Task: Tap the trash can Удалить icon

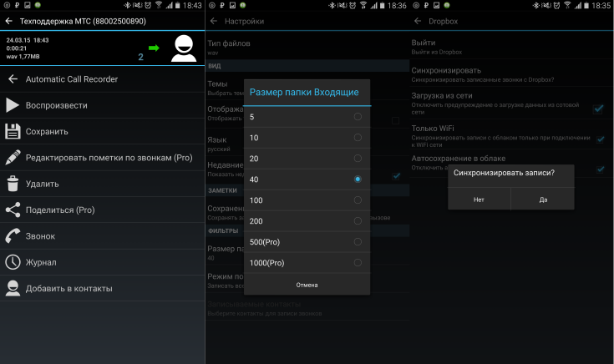Action: [x=13, y=184]
